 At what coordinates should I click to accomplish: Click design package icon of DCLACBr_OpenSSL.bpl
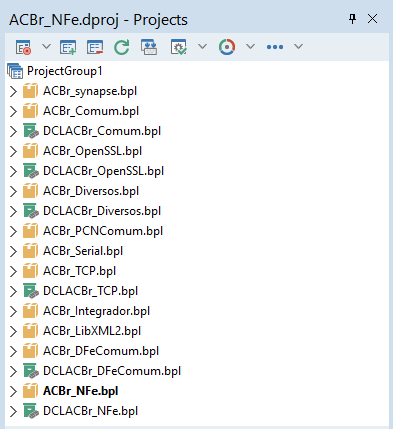click(x=31, y=171)
